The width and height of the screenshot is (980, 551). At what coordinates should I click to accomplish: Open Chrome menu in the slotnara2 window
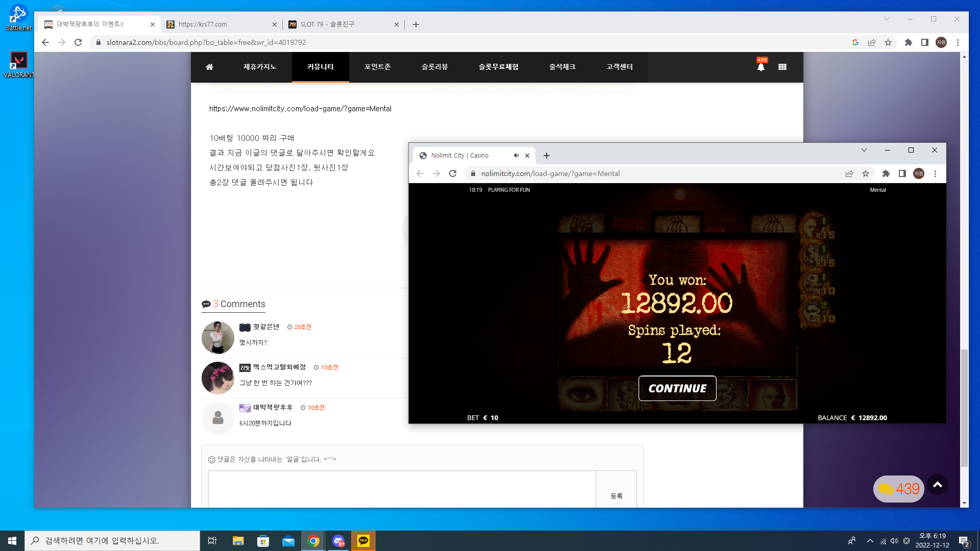tap(958, 42)
